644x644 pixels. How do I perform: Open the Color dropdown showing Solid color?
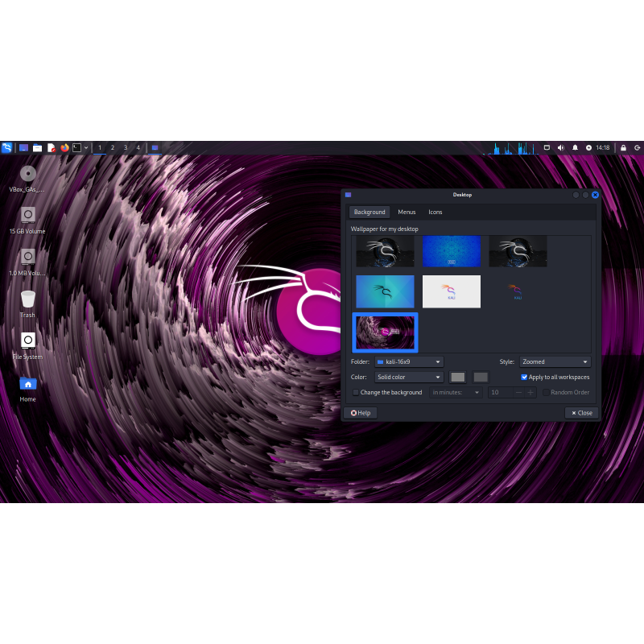(x=409, y=377)
